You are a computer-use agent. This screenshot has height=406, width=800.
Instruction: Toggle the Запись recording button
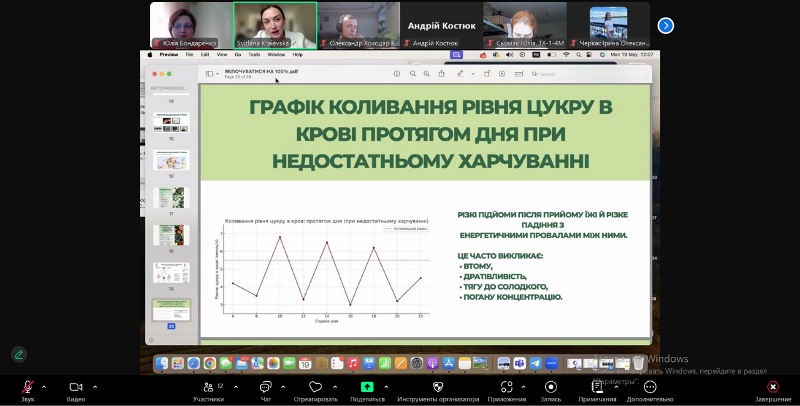tap(551, 391)
